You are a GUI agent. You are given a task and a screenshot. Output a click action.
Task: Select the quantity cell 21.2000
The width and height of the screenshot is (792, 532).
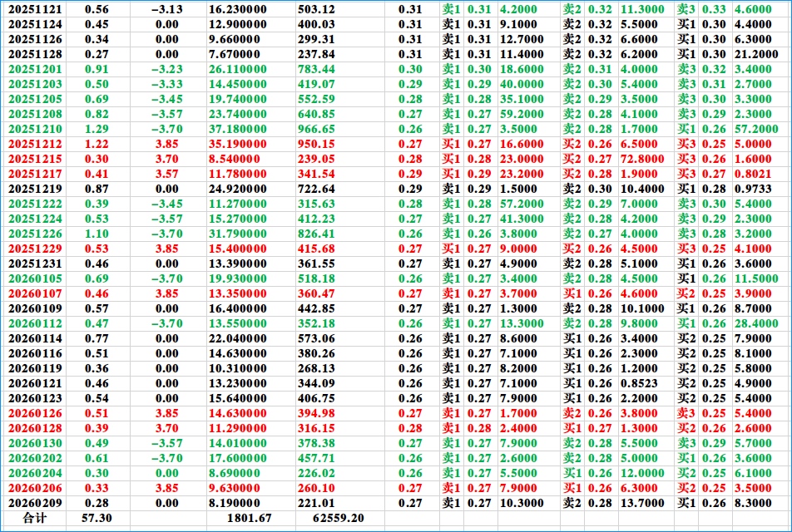[756, 54]
